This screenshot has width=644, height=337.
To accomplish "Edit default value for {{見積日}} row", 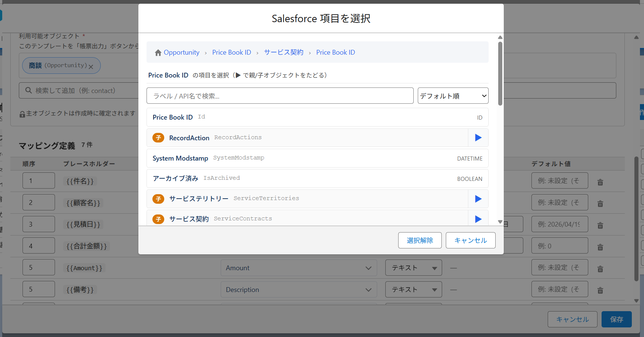I will 560,224.
